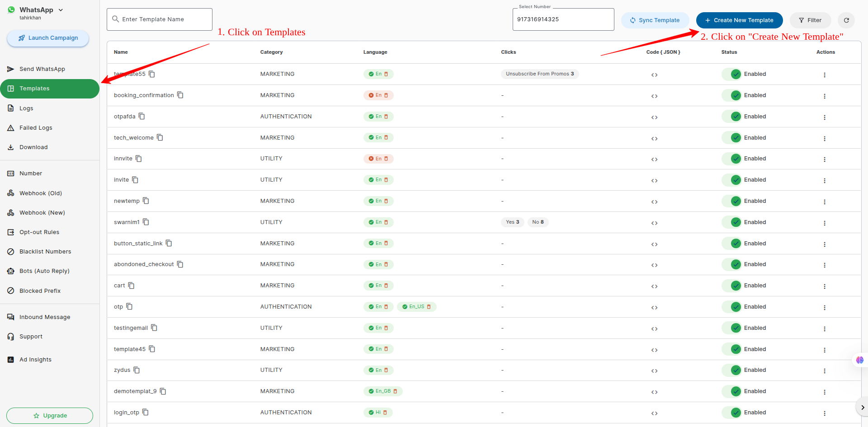Viewport: 868px width, 427px height.
Task: Open Ad Insights page
Action: pyautogui.click(x=50, y=360)
